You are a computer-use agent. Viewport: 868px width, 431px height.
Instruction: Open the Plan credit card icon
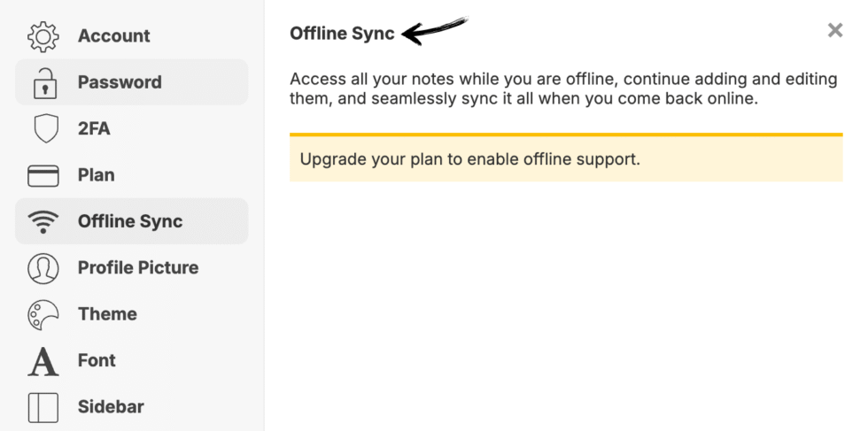43,175
